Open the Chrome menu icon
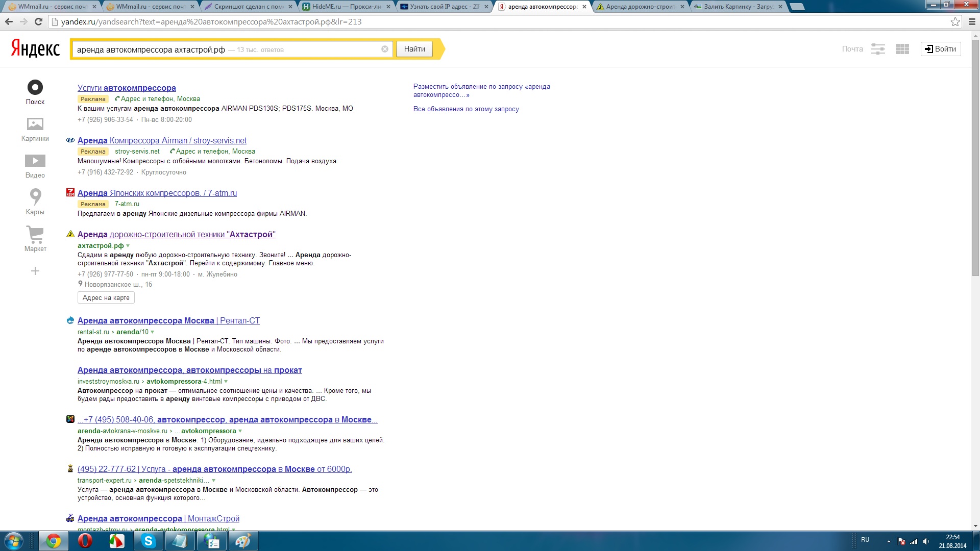980x551 pixels. click(x=972, y=21)
